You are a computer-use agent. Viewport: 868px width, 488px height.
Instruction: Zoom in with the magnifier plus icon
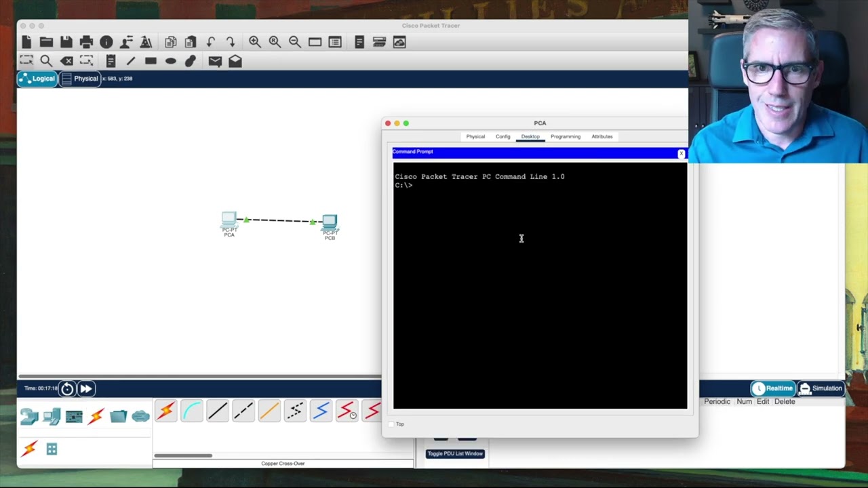click(255, 42)
